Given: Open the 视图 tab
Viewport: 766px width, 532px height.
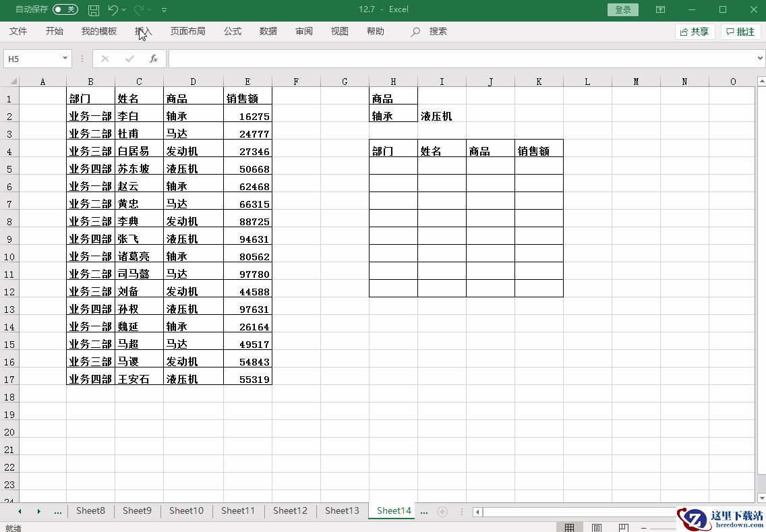Looking at the screenshot, I should pyautogui.click(x=340, y=31).
